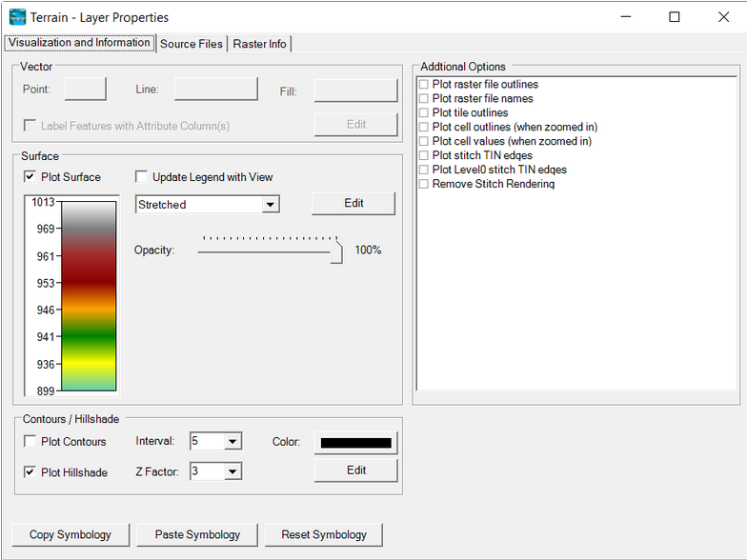Viewport: 747px width, 560px height.
Task: Expand the contour Interval dropdown
Action: [x=233, y=442]
